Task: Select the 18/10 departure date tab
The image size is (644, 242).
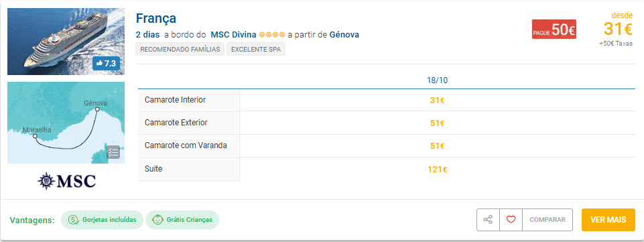Action: [x=438, y=80]
